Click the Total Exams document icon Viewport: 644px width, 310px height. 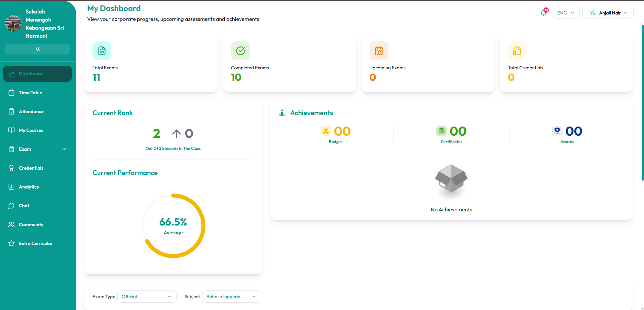[102, 51]
